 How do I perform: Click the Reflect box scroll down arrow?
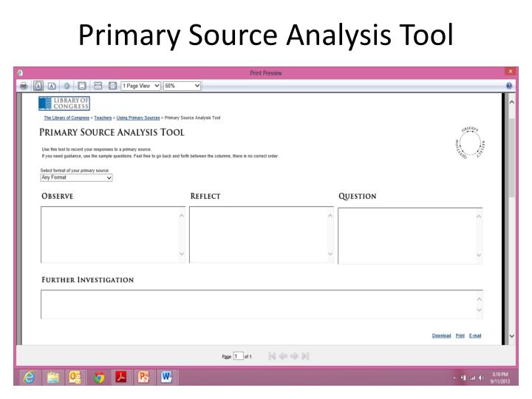click(x=330, y=253)
